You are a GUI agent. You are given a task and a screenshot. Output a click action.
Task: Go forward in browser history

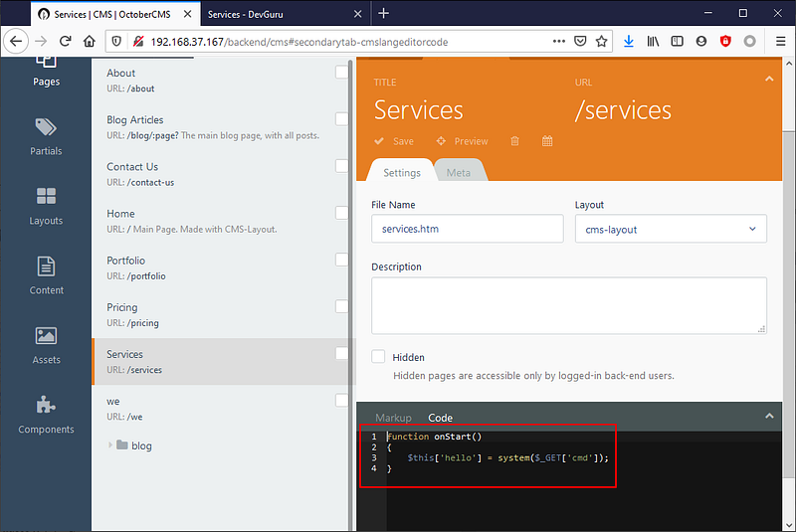[x=41, y=41]
